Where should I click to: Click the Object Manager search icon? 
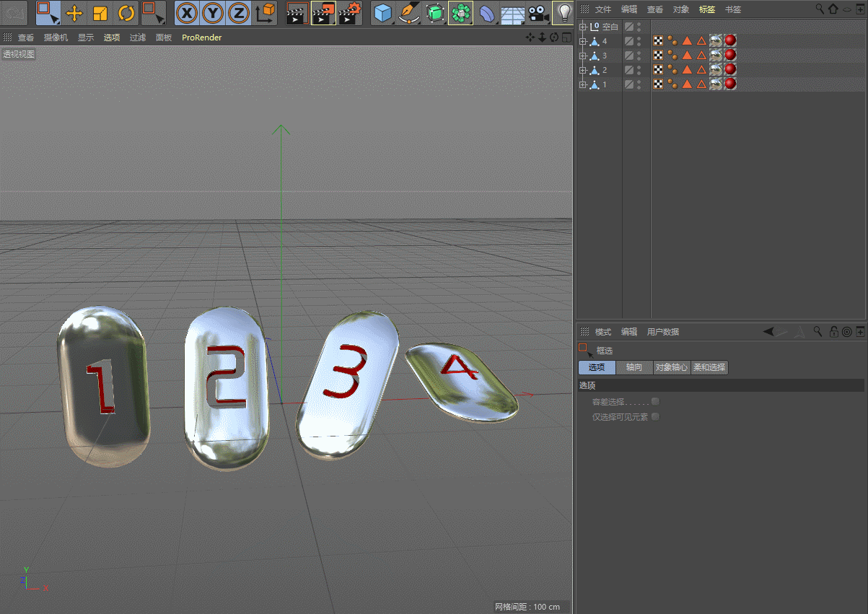(820, 9)
